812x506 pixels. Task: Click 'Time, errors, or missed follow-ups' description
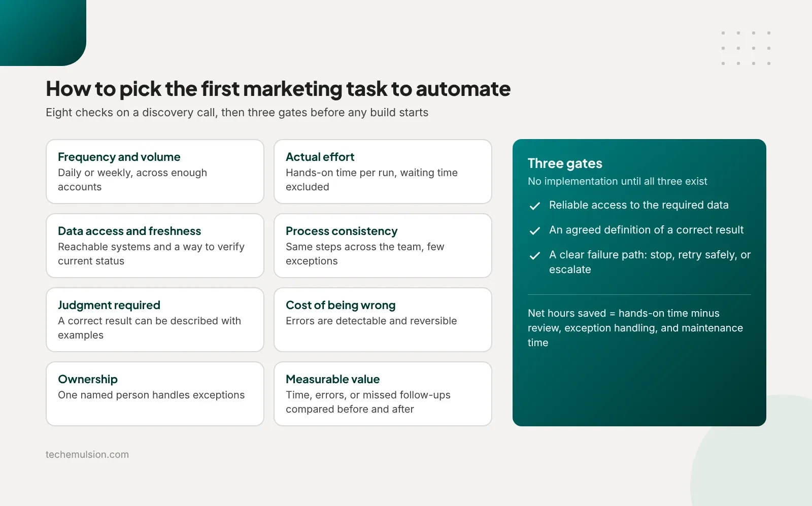point(368,402)
